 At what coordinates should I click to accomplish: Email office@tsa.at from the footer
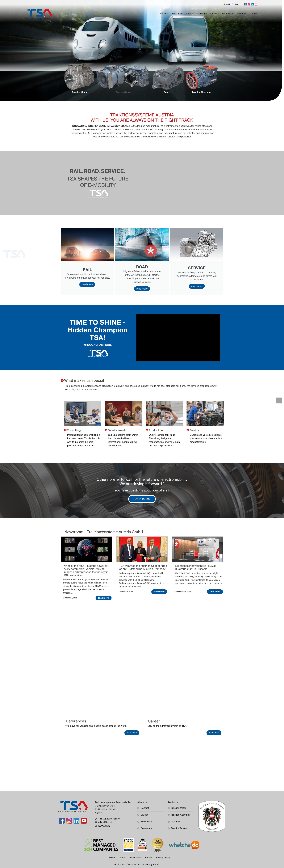tap(105, 822)
